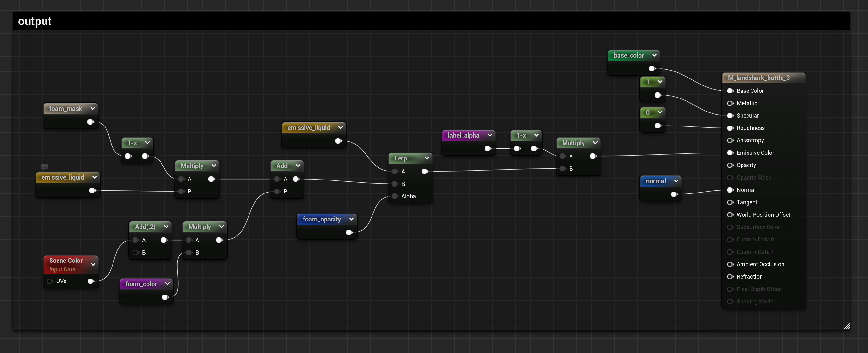
Task: Click the foam_mask node output pin
Action: (90, 122)
